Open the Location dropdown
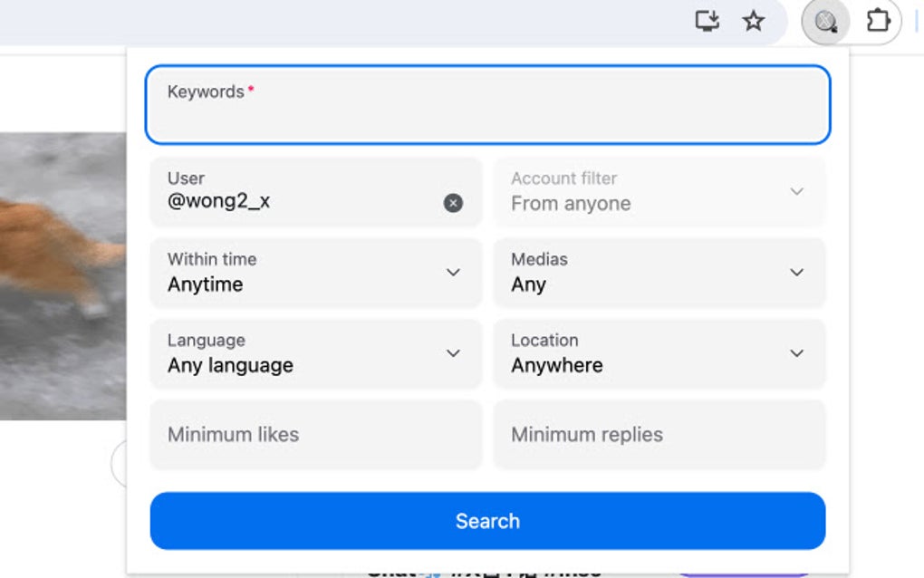This screenshot has height=578, width=924. 659,353
